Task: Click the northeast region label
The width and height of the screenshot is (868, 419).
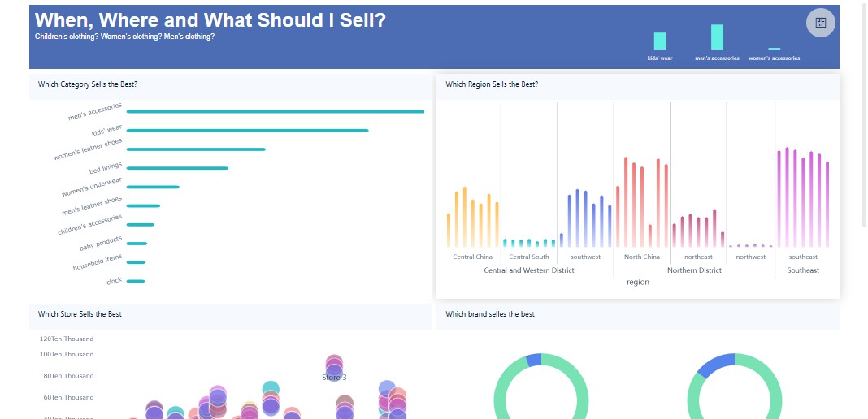Action: point(698,257)
